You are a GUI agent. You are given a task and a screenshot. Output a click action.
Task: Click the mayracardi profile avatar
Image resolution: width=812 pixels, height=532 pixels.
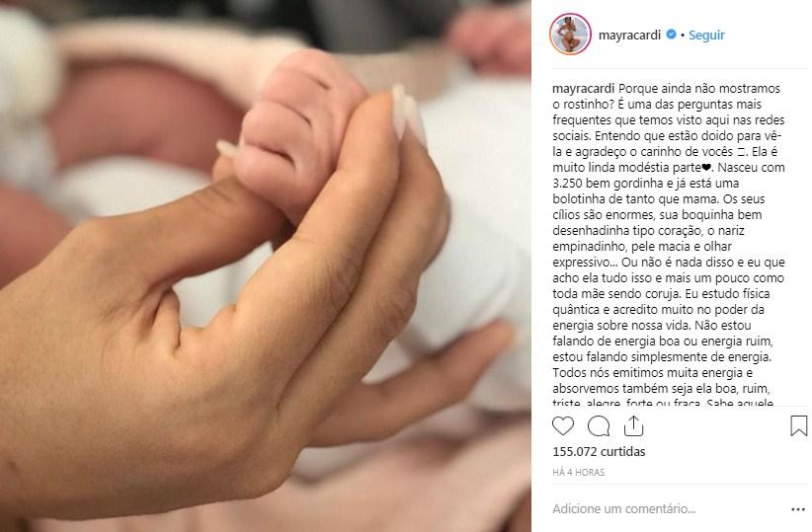tap(570, 35)
